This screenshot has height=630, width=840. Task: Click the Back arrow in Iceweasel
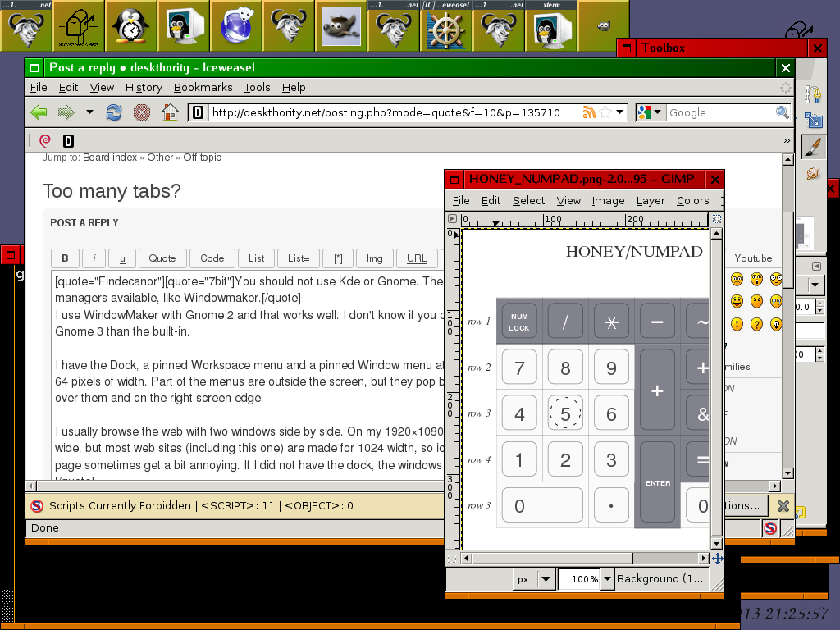pyautogui.click(x=39, y=112)
